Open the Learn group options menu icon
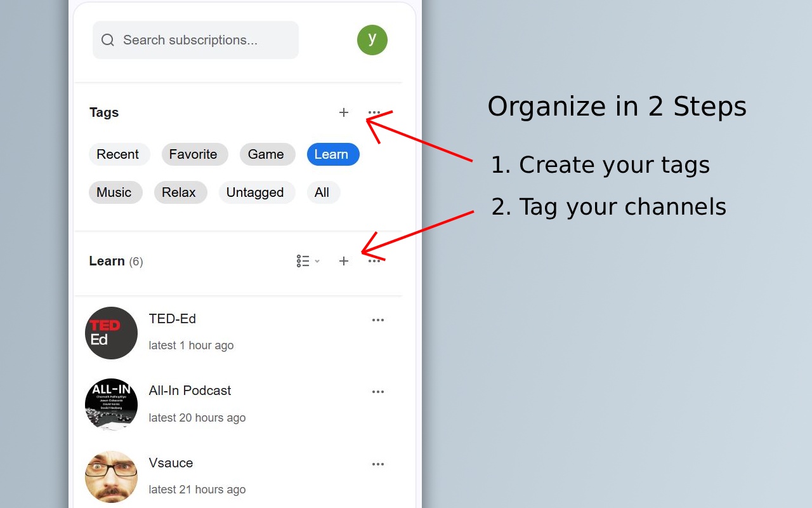 coord(374,260)
